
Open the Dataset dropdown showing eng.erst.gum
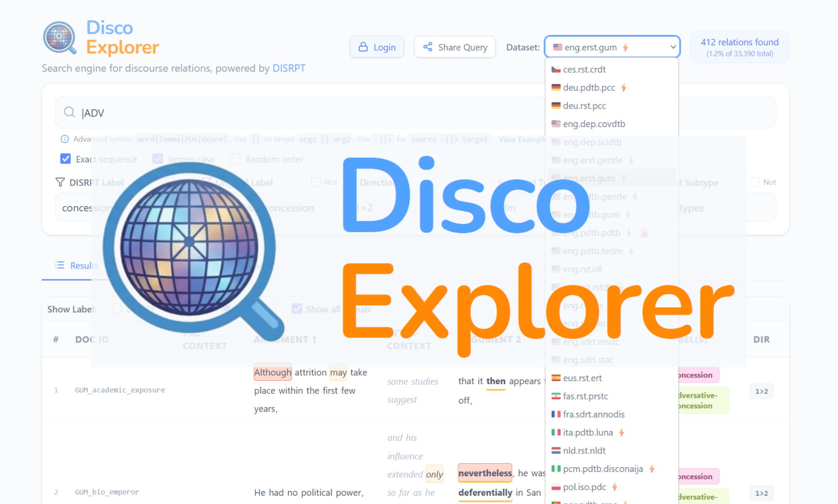click(612, 47)
